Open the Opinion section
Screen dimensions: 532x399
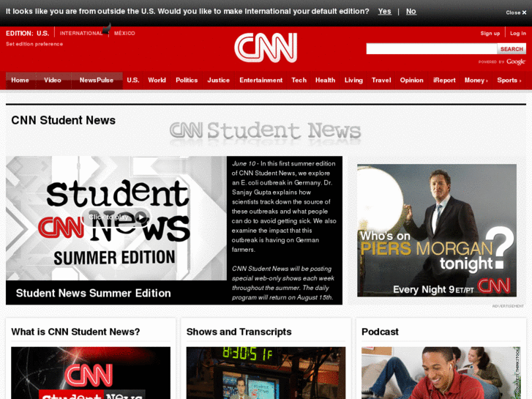(x=411, y=81)
